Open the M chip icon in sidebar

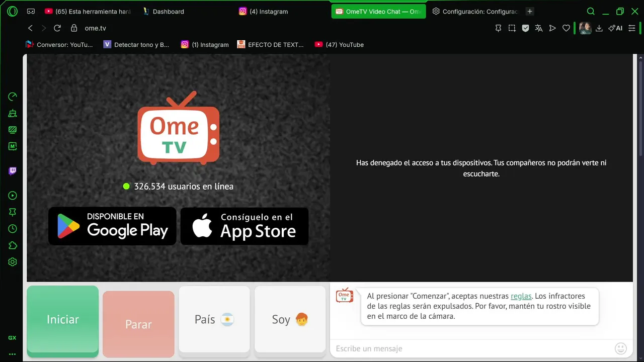[13, 146]
